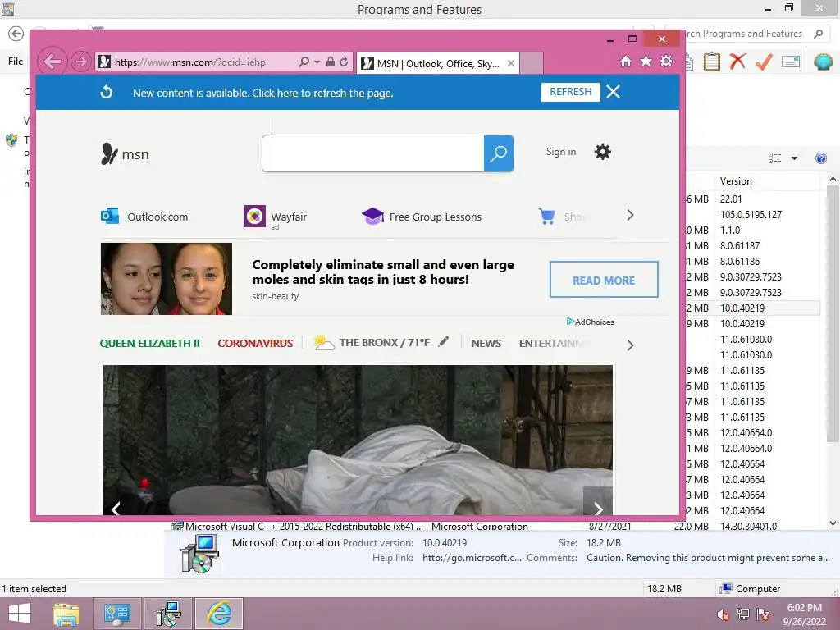Go forward in Internet Explorer
This screenshot has height=630, width=840.
pyautogui.click(x=81, y=62)
